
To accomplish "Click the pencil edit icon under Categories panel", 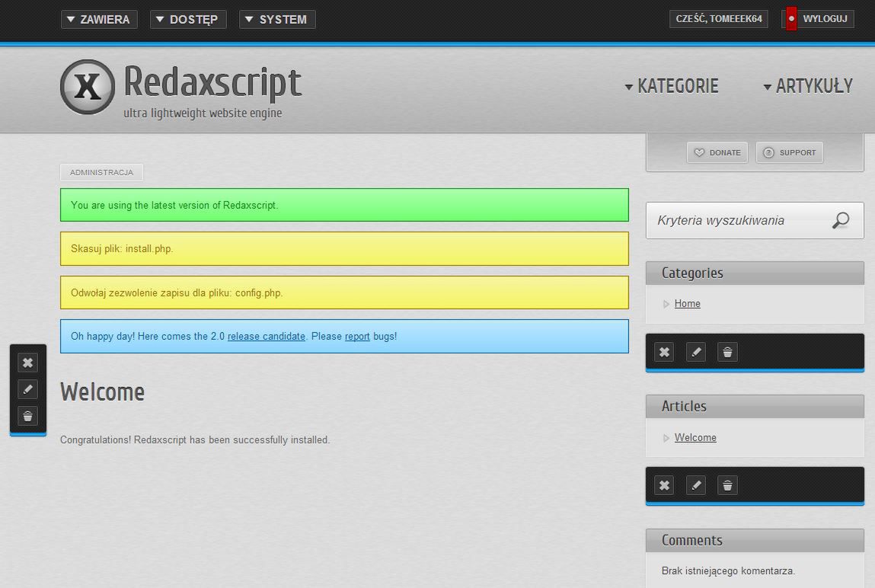I will [696, 352].
